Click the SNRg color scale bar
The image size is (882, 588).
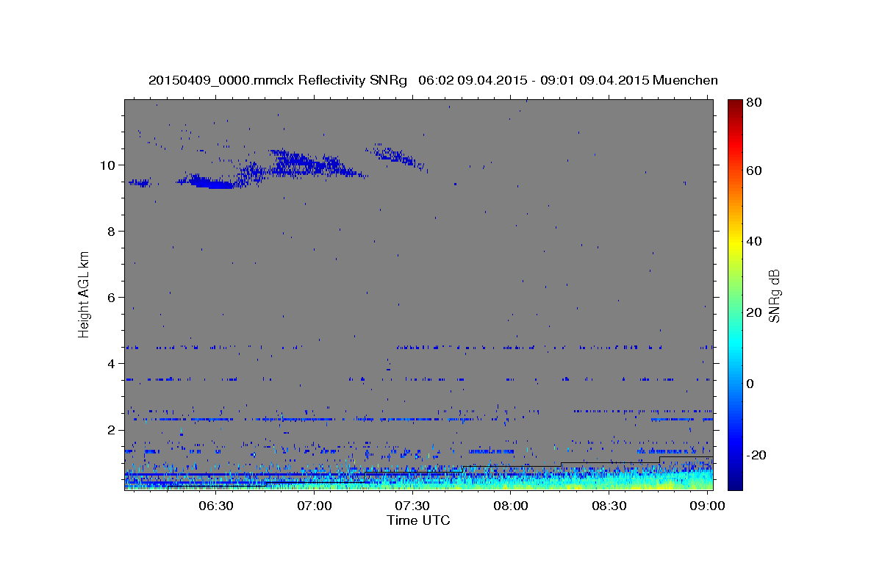point(735,294)
